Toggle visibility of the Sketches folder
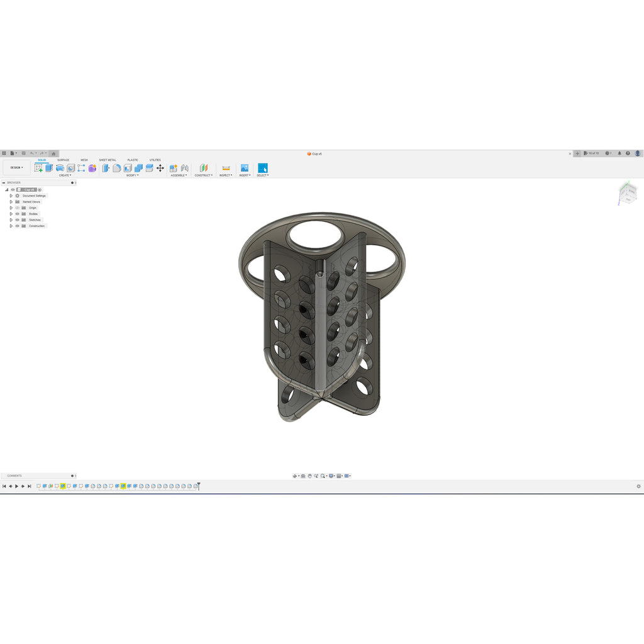The height and width of the screenshot is (644, 644). pos(17,220)
